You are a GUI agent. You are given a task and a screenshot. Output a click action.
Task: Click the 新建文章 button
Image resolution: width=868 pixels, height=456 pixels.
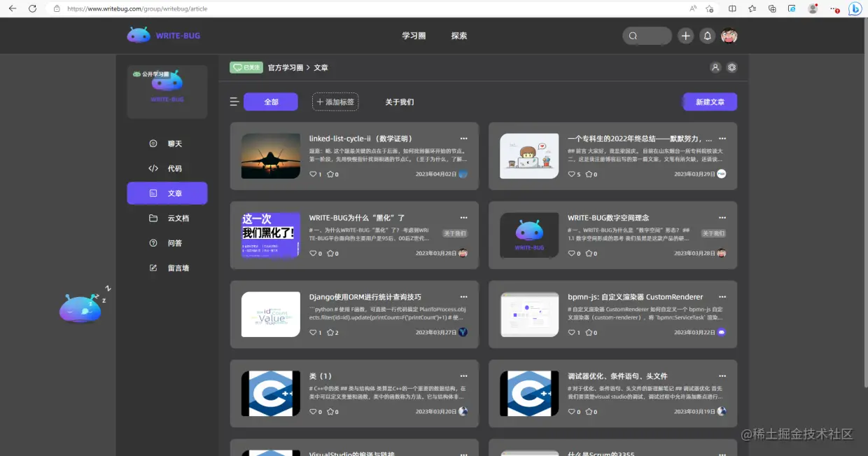[709, 101]
